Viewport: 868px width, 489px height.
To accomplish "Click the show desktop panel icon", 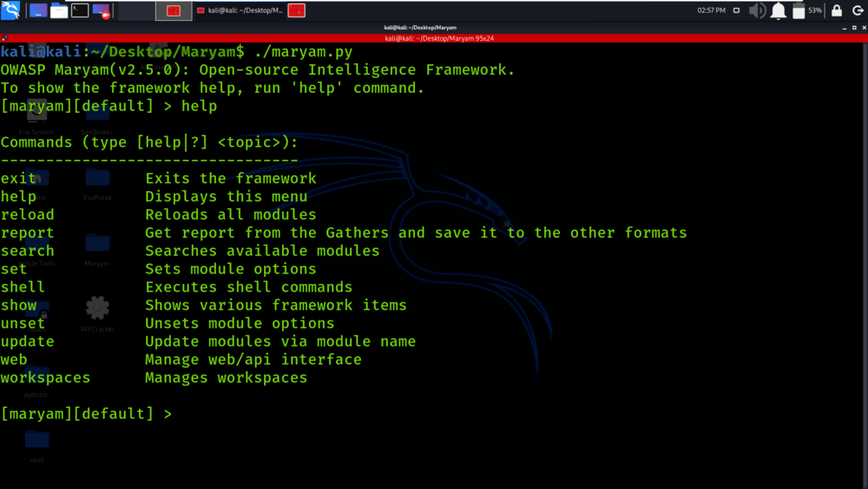I will click(37, 10).
